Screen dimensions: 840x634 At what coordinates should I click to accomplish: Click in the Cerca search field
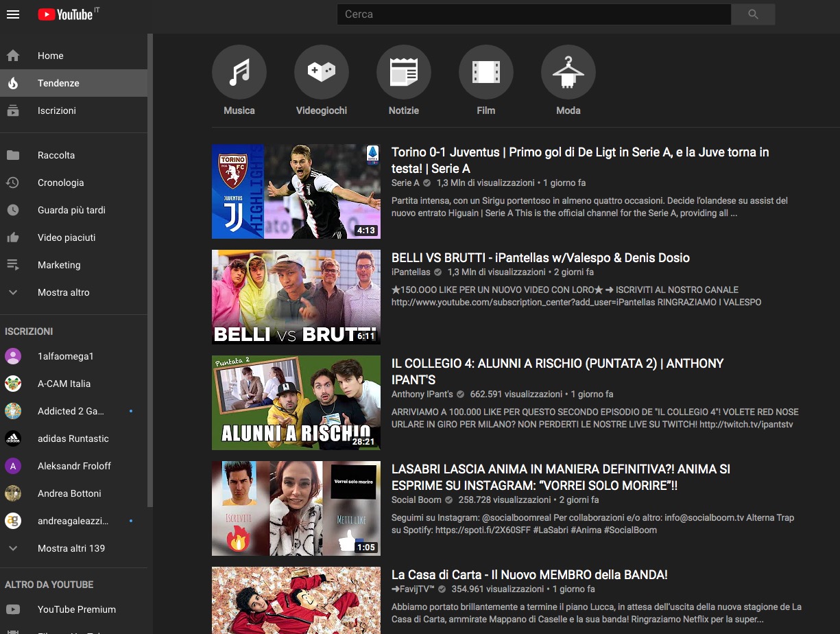[533, 14]
